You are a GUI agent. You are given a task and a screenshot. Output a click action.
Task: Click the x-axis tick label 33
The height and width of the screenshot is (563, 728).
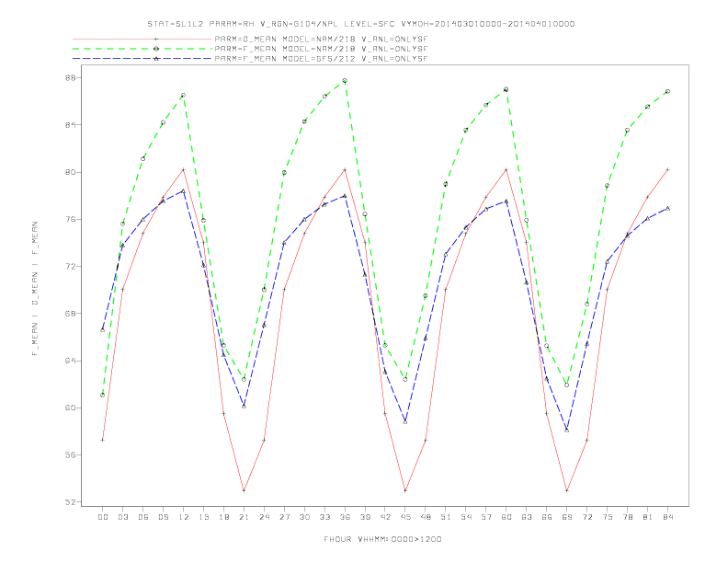click(324, 517)
